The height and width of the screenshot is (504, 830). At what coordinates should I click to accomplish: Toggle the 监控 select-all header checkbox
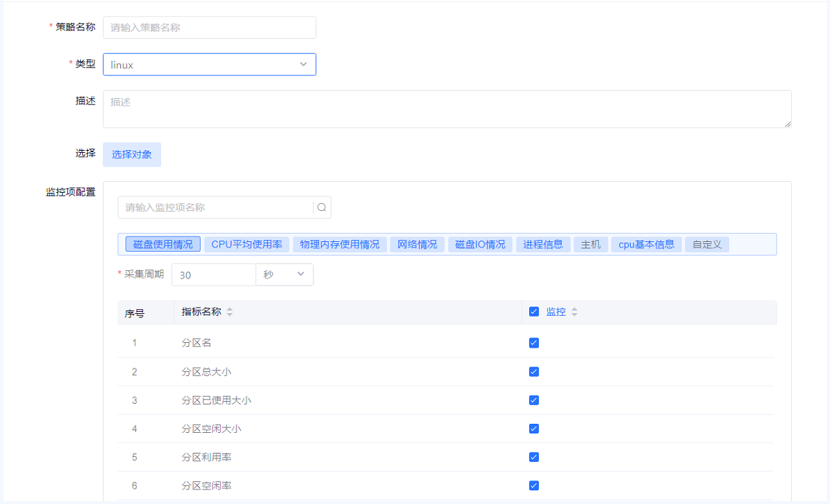click(534, 312)
